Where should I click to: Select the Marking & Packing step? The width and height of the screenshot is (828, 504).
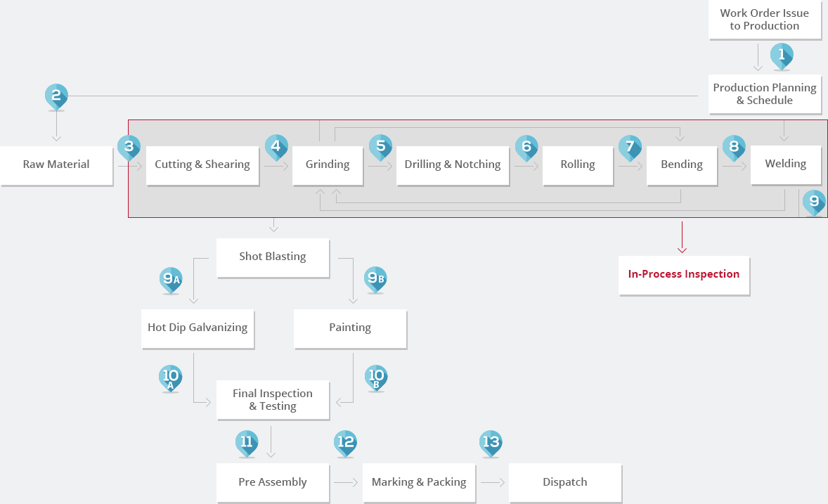tap(418, 482)
